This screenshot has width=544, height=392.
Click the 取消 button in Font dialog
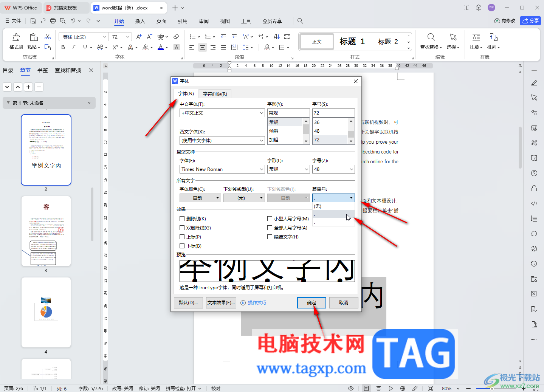tap(344, 303)
